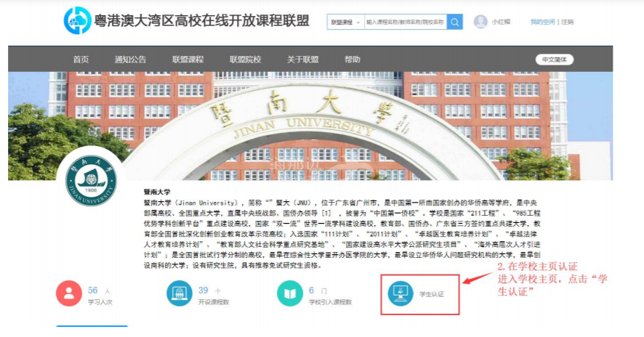This screenshot has width=644, height=337.
Task: Click the blue search magnifier button
Action: coord(455,22)
